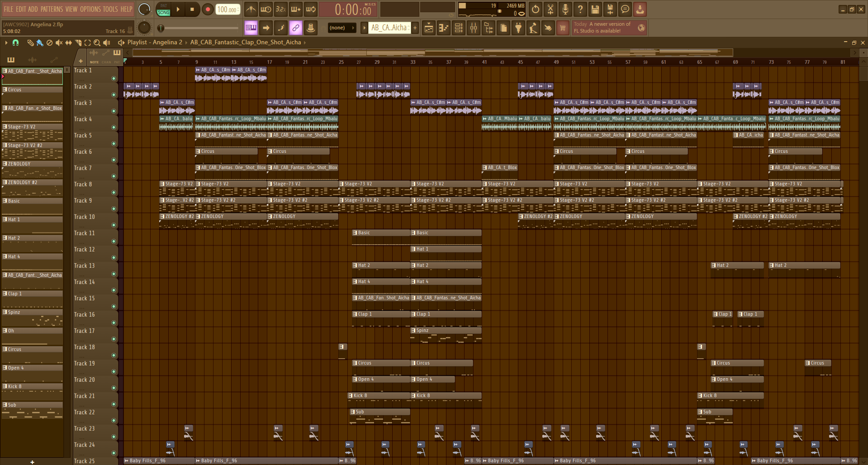Image resolution: width=868 pixels, height=465 pixels.
Task: Open the ADD menu
Action: click(33, 9)
